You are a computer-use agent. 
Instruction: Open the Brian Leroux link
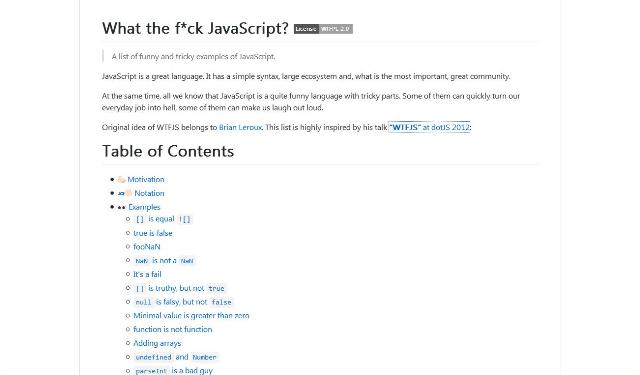[240, 127]
